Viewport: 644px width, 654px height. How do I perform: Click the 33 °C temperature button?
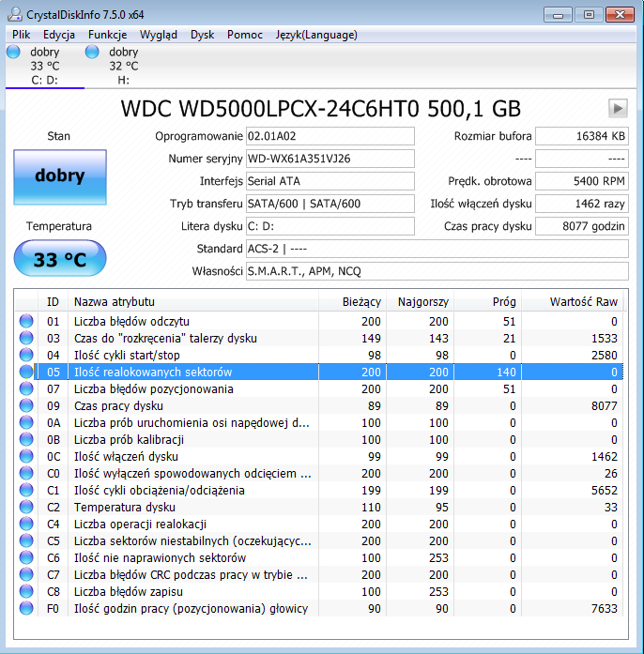pyautogui.click(x=60, y=258)
